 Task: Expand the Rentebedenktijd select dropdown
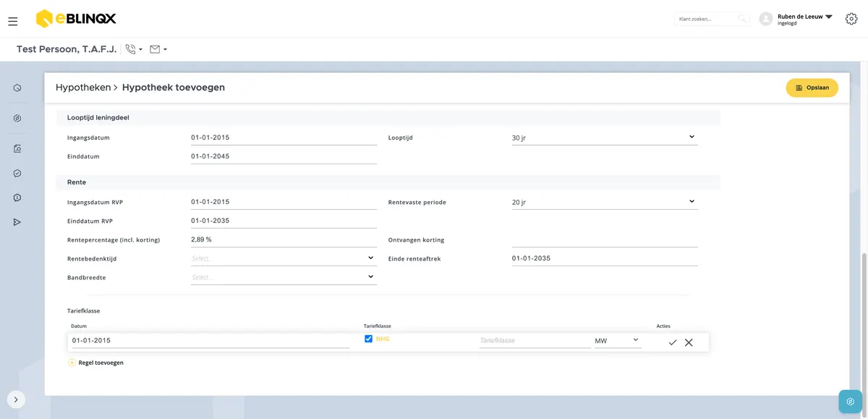point(284,258)
